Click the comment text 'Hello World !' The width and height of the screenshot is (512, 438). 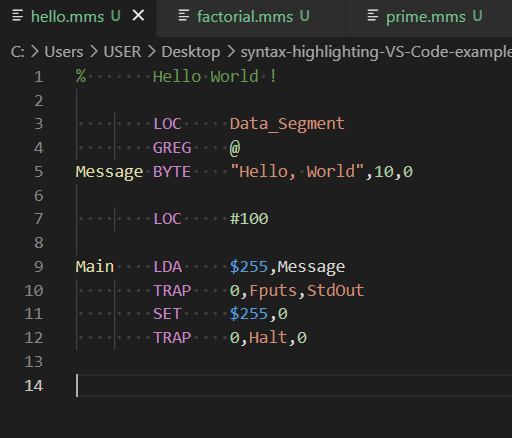215,76
